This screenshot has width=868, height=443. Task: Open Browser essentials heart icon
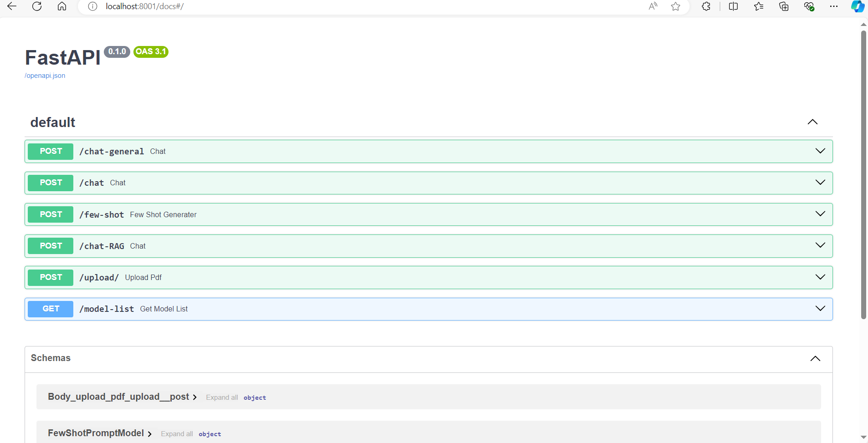coord(809,6)
